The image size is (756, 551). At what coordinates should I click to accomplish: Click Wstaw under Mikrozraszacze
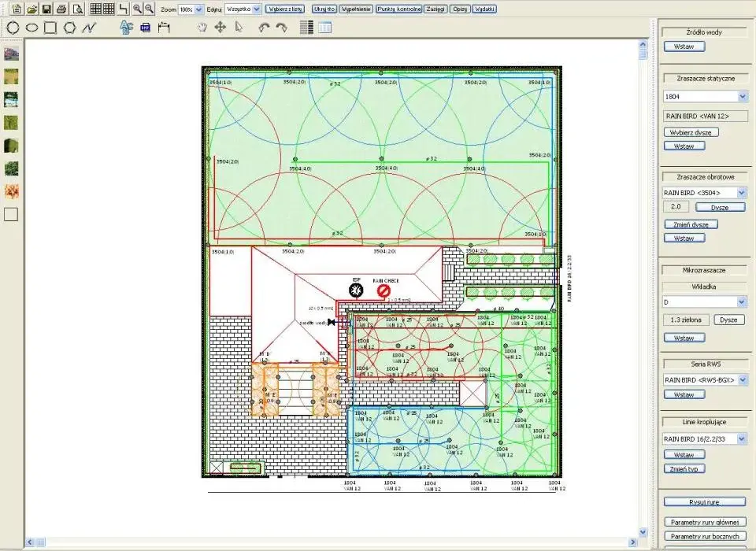684,338
